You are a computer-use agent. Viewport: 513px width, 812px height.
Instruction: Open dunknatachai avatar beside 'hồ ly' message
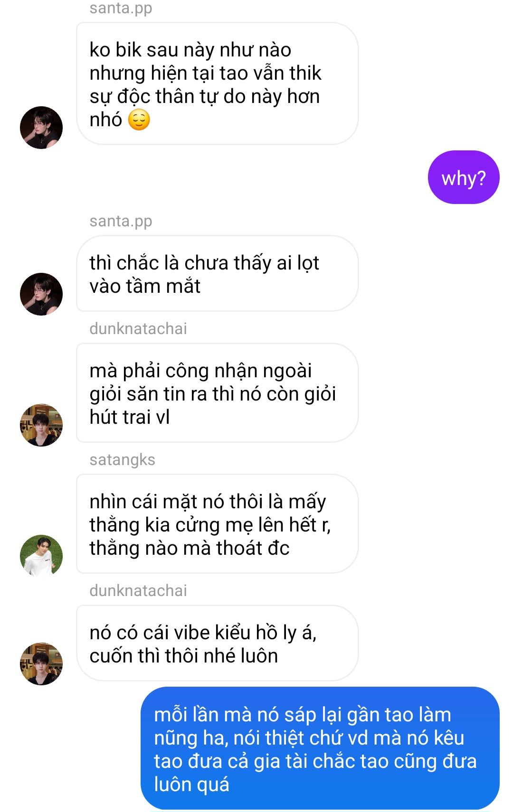pyautogui.click(x=41, y=664)
